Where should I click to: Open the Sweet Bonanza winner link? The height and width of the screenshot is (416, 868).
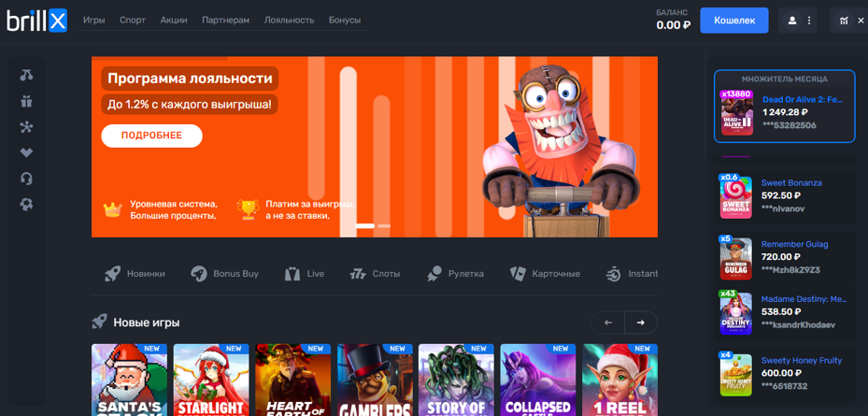pyautogui.click(x=791, y=183)
